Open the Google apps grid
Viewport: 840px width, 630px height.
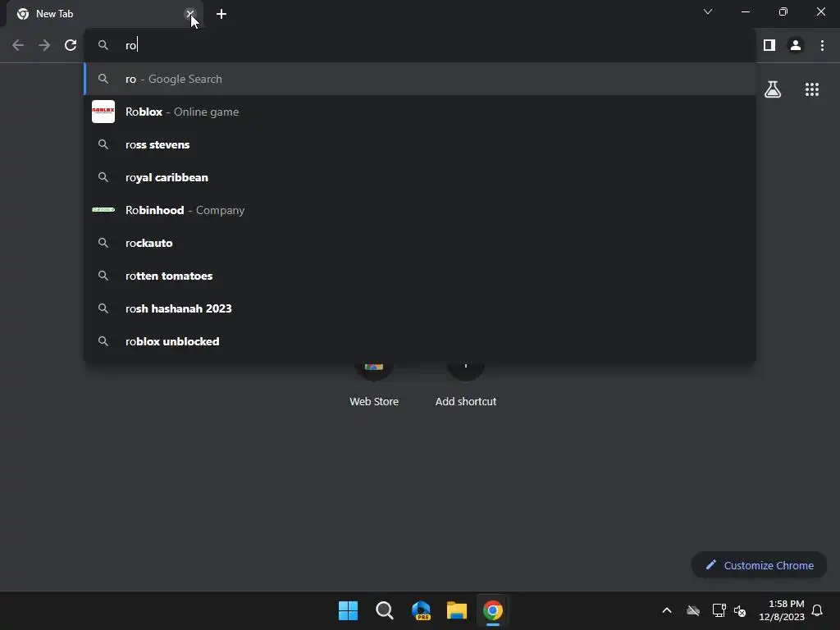coord(812,89)
